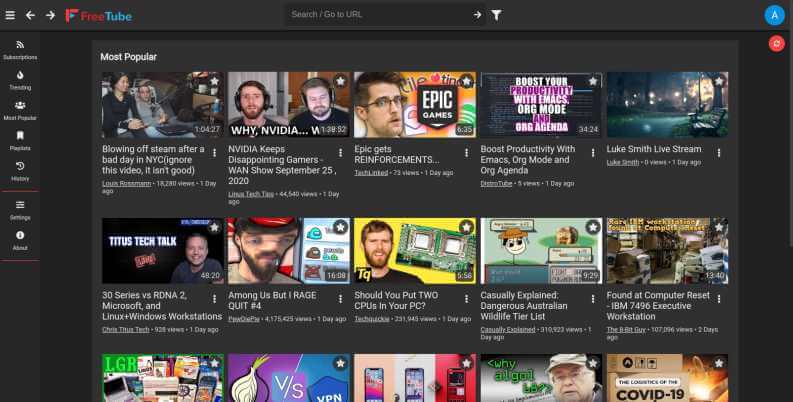Visit TechLinked channel link
Image resolution: width=793 pixels, height=402 pixels.
coord(371,173)
